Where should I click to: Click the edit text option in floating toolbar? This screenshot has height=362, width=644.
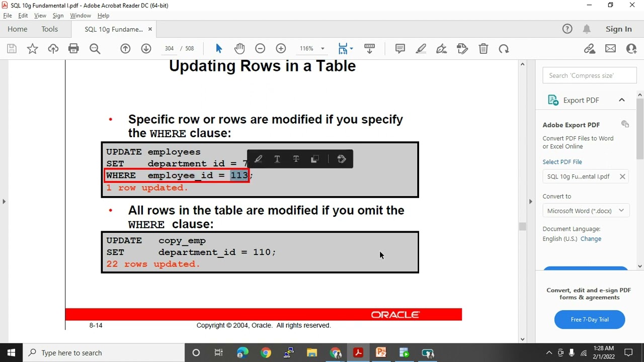pos(342,159)
